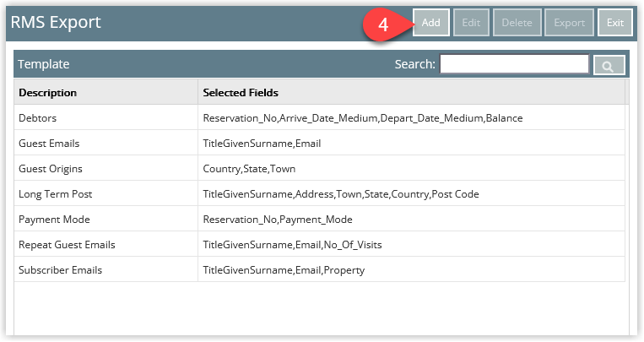Click the Export button
Viewport: 644px width, 342px height.
[569, 23]
